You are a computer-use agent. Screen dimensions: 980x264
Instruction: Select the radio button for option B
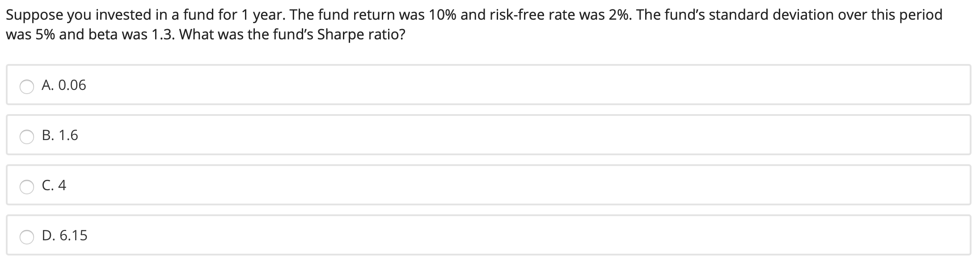(x=27, y=137)
